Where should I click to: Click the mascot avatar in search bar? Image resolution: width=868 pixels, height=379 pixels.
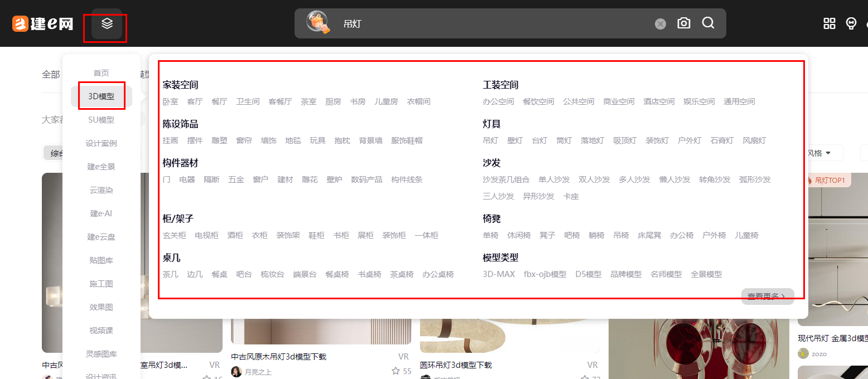[x=317, y=22]
